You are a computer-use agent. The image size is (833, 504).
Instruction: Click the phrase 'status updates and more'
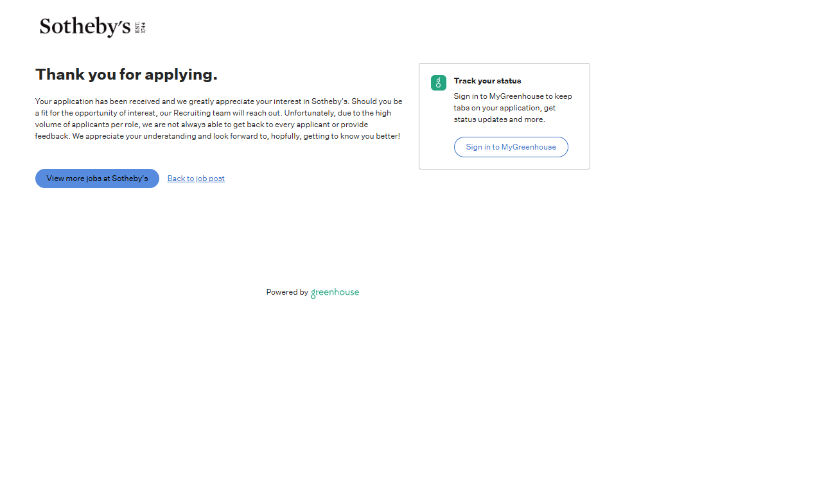499,119
